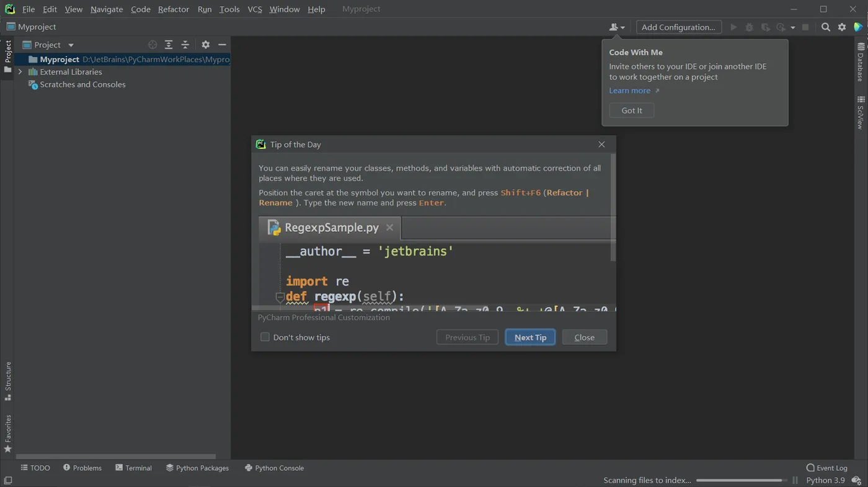Click the disabled Run (play) toolbar icon
868x487 pixels.
click(733, 27)
